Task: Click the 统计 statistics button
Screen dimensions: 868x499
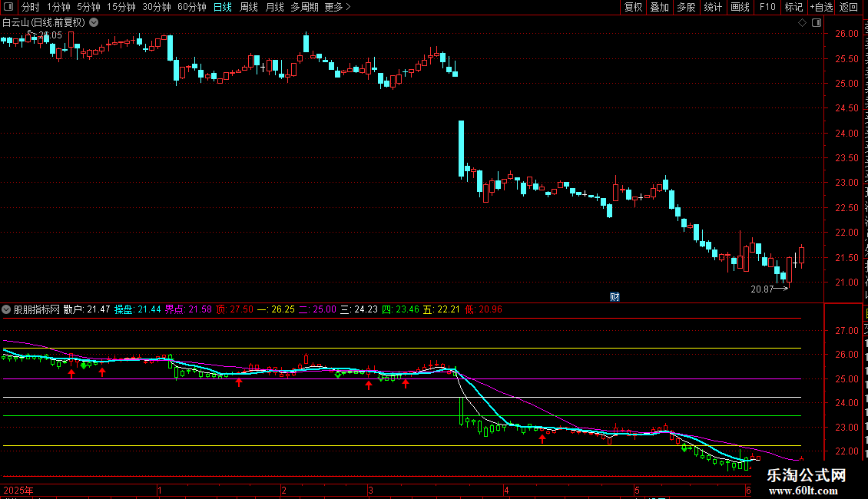Action: click(713, 7)
